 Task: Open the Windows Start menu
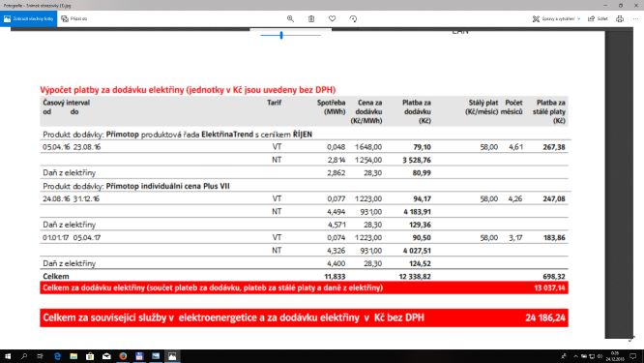[x=8, y=356]
